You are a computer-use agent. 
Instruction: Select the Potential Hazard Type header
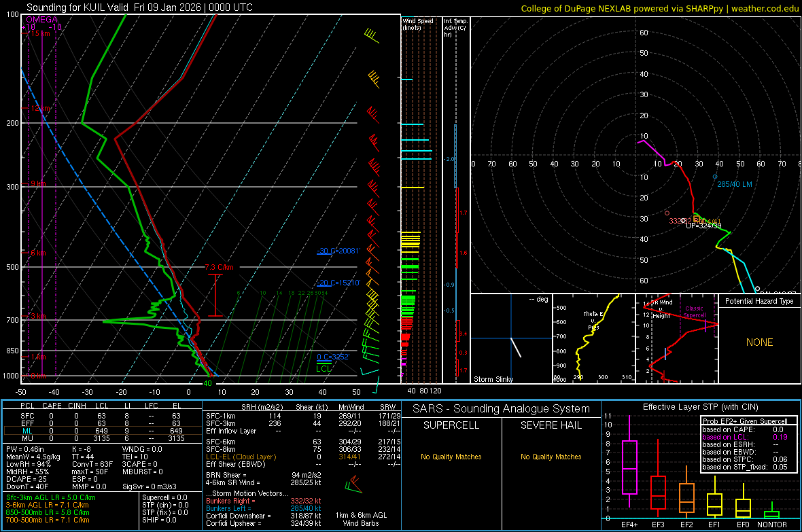coord(759,301)
